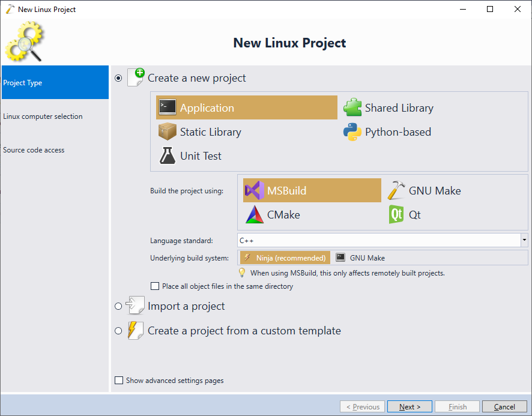Screen dimensions: 532x416
Task: Select the Shared Library puzzle icon
Action: [x=352, y=107]
